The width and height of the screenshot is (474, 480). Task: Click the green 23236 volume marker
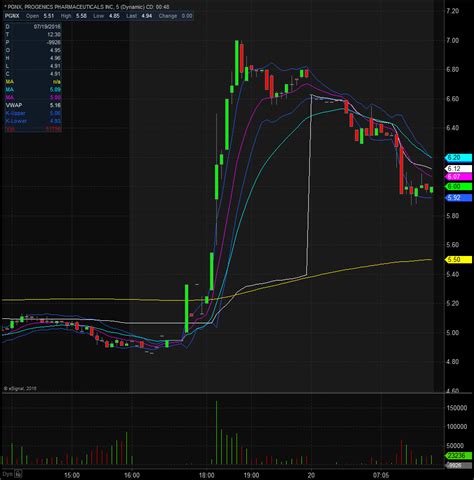click(x=459, y=456)
